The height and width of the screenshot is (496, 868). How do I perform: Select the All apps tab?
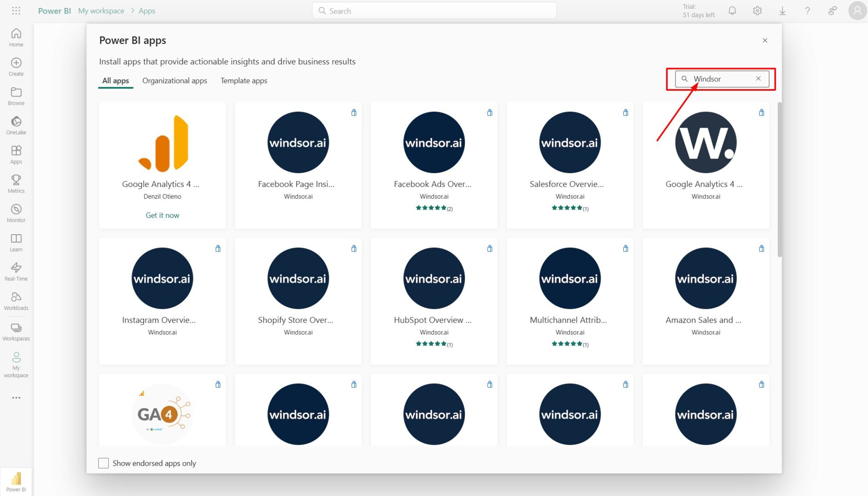tap(116, 81)
